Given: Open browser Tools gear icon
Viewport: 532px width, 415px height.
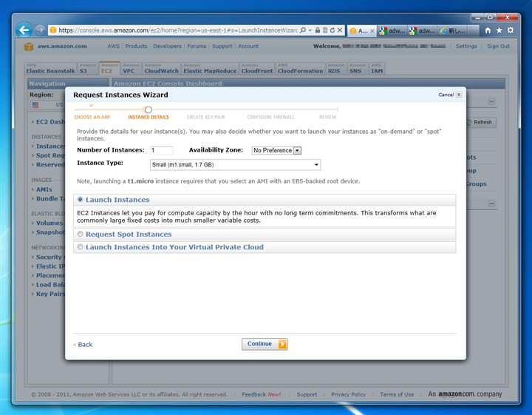Looking at the screenshot, I should pyautogui.click(x=511, y=30).
